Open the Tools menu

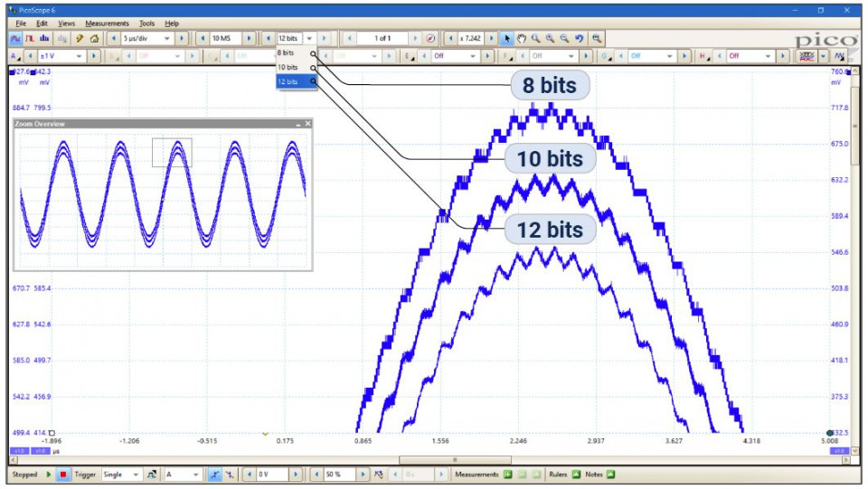tap(146, 23)
